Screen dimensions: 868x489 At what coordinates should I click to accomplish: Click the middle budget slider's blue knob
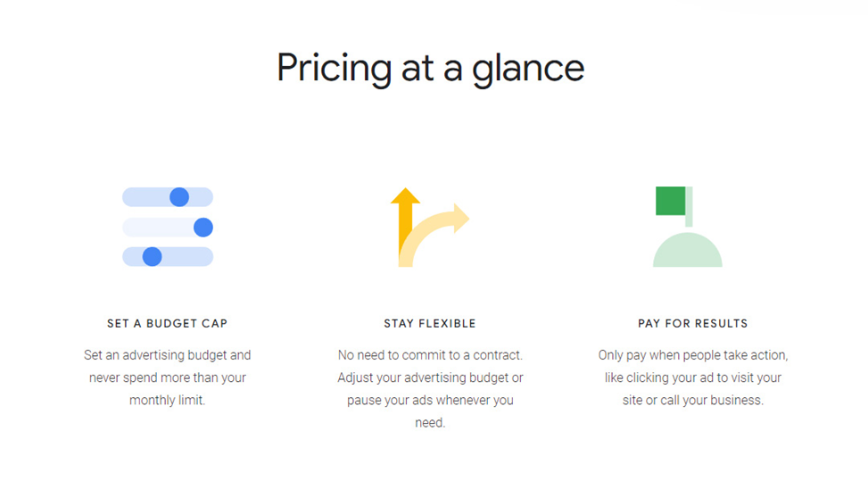203,227
